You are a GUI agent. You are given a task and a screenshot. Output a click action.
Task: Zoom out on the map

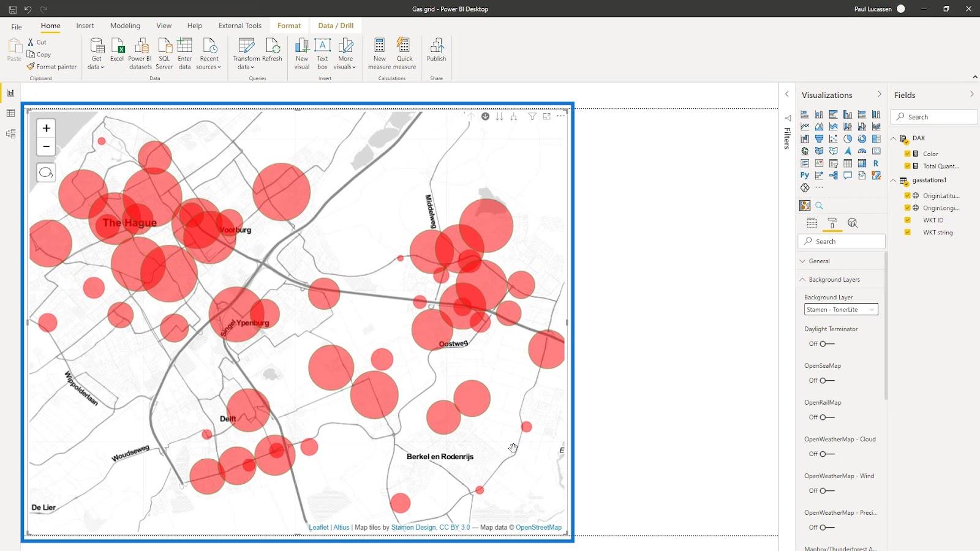coord(46,146)
